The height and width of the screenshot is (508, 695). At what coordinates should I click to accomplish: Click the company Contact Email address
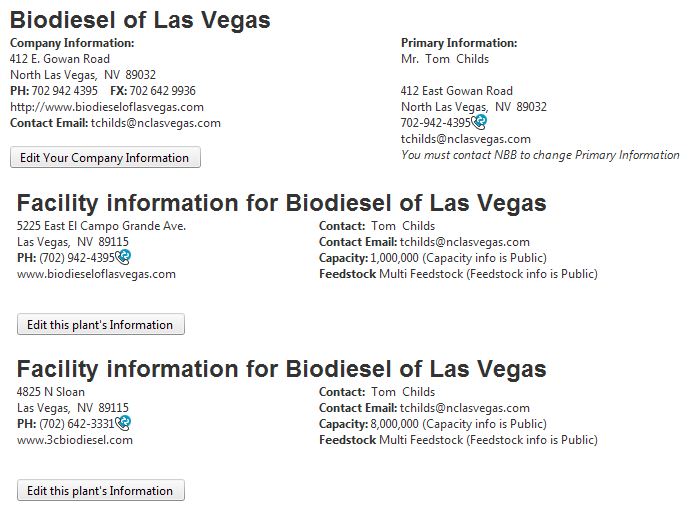[155, 123]
